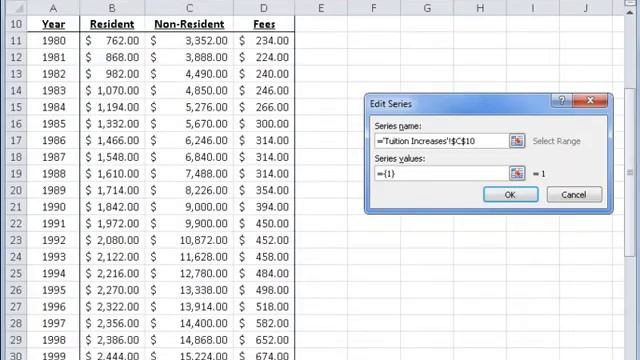640x360 pixels.
Task: Select column J header
Action: [586, 8]
